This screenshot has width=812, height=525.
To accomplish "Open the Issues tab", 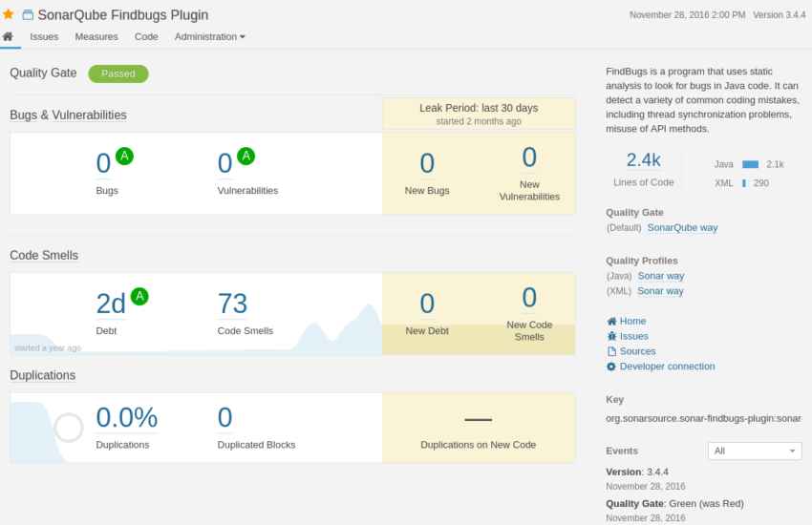I will tap(44, 36).
